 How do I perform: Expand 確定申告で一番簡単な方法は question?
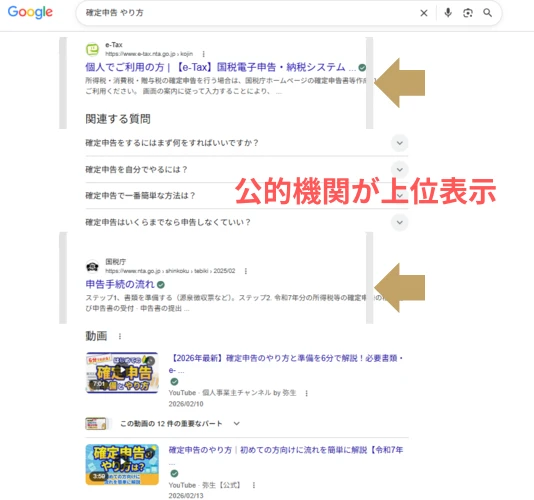pos(399,196)
